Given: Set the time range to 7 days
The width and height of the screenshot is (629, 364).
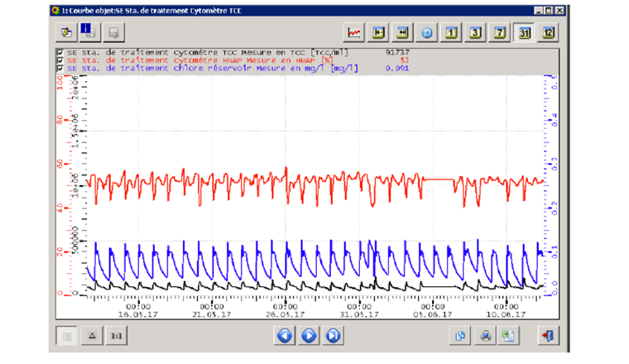Looking at the screenshot, I should pos(499,32).
